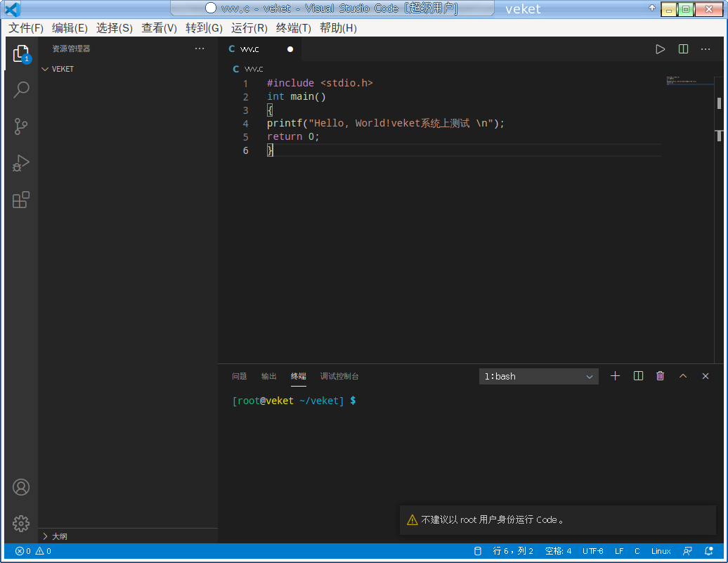Open the 编辑(E) menu

(70, 28)
